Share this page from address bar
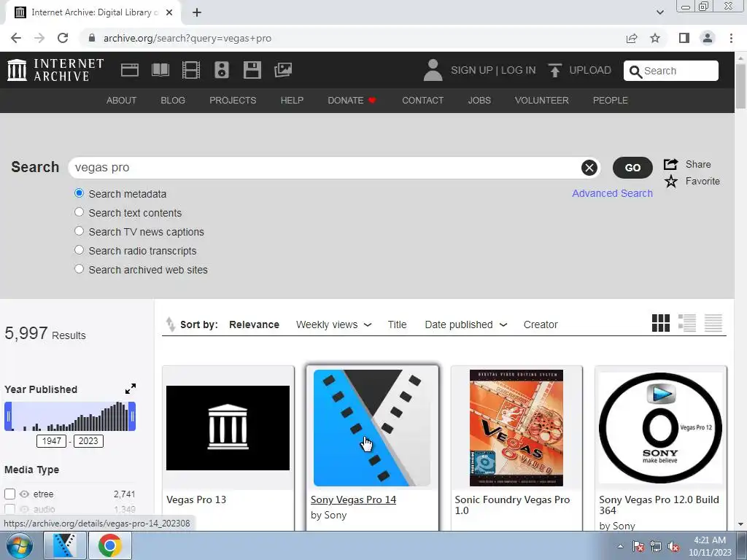The width and height of the screenshot is (747, 560). 632,38
